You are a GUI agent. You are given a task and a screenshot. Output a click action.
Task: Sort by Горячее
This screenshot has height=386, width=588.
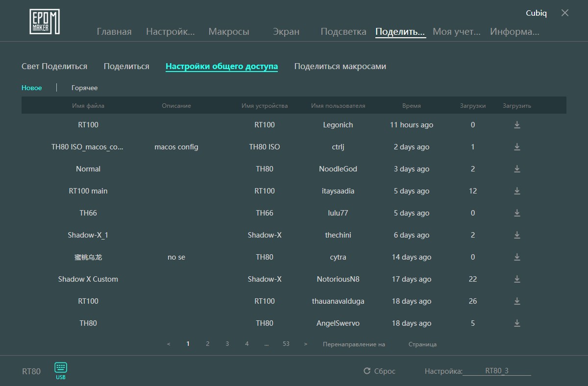coord(85,88)
